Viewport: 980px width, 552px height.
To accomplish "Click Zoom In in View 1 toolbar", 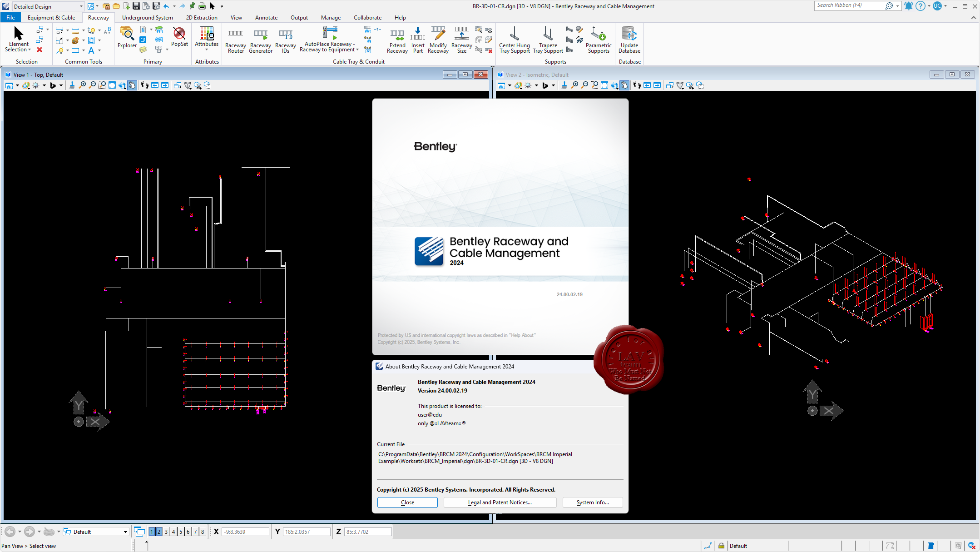I will [82, 85].
